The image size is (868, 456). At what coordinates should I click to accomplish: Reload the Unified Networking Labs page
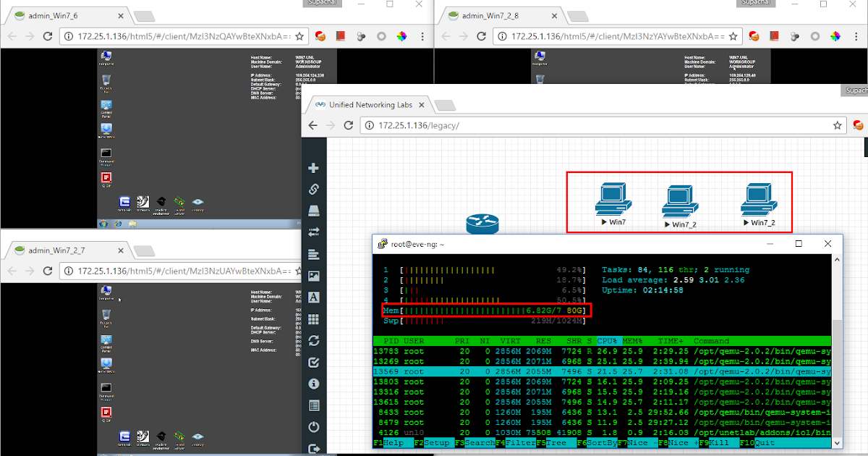pos(349,126)
